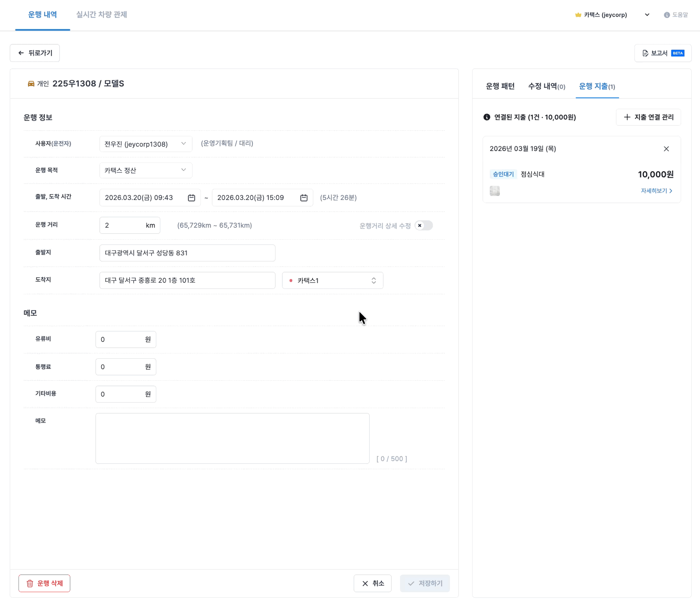The image size is (700, 606).
Task: Open the 보고서 BETA report button
Action: click(x=663, y=53)
